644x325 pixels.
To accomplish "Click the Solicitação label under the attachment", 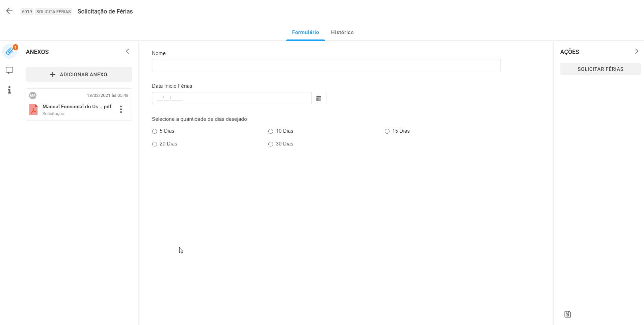I will click(53, 114).
